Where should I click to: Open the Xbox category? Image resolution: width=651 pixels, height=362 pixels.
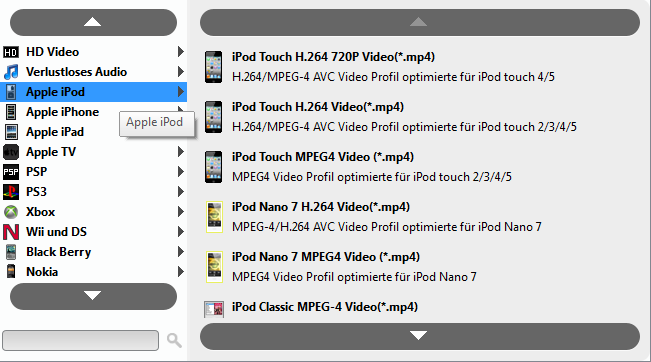coord(93,212)
